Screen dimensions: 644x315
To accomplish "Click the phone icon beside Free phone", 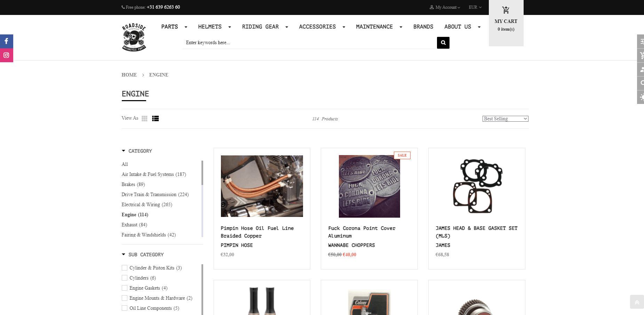I will coord(123,7).
